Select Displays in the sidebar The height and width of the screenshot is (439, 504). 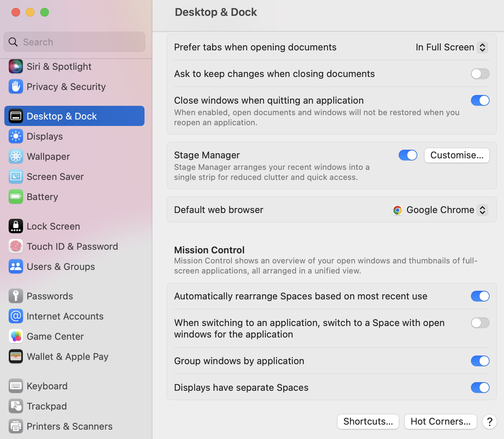pyautogui.click(x=45, y=136)
